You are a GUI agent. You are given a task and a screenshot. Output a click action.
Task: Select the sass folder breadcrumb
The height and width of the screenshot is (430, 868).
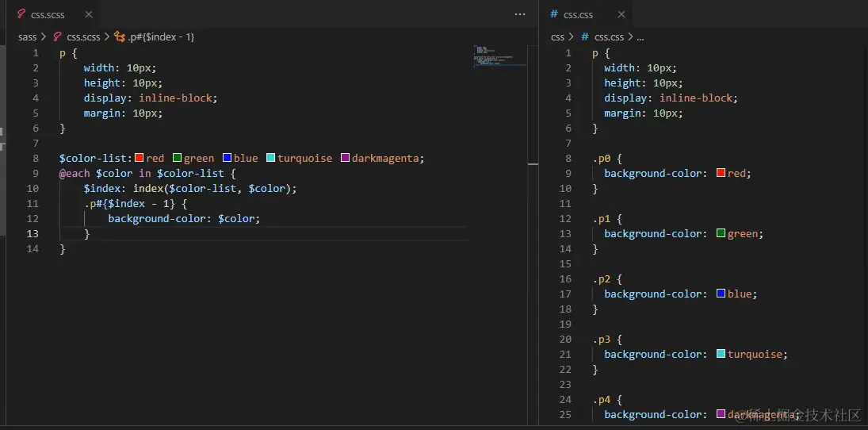click(x=27, y=37)
